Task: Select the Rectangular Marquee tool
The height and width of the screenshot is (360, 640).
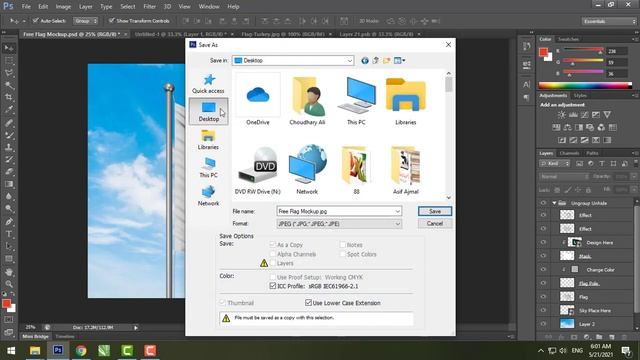Action: pos(9,61)
